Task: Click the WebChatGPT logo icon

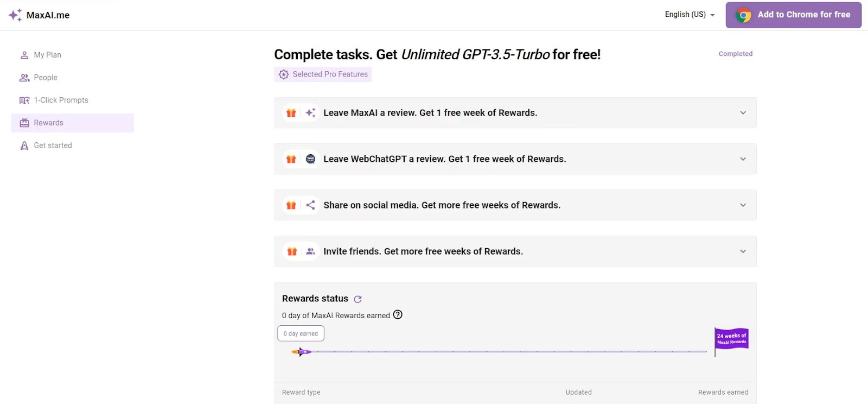Action: 310,159
